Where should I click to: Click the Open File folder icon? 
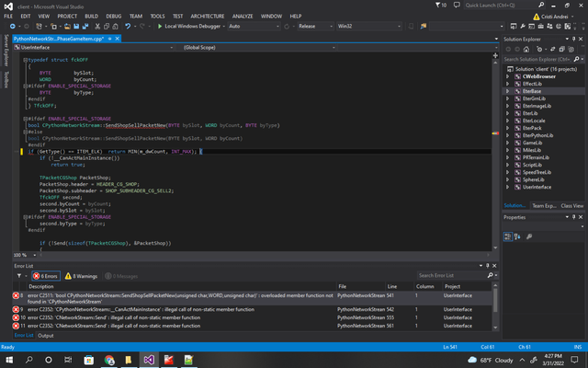click(x=67, y=27)
